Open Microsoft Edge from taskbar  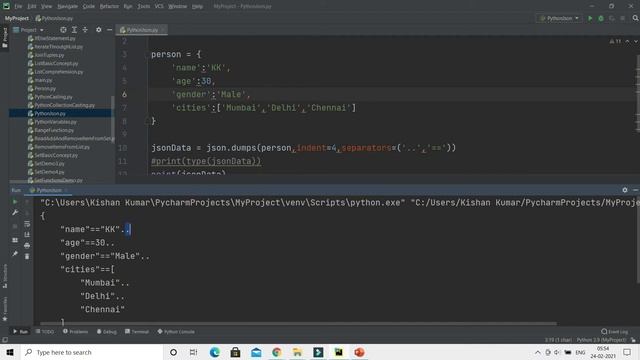pos(215,352)
